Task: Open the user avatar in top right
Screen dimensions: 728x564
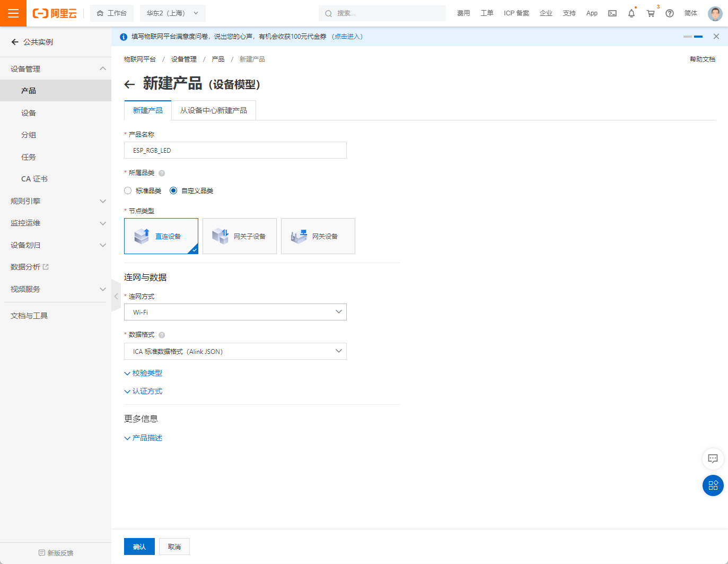Action: click(715, 13)
